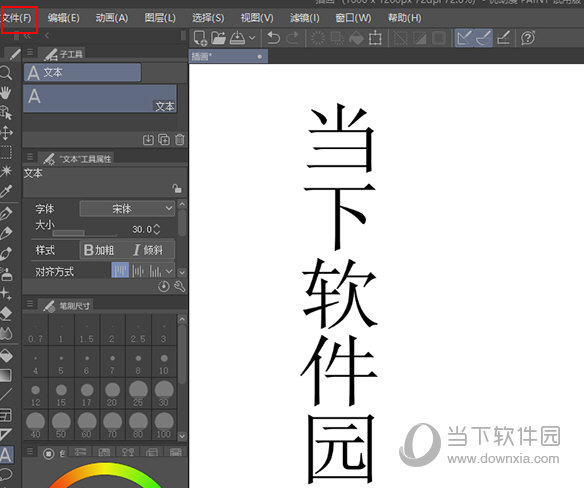Click the import sub tool download icon

coord(148,140)
